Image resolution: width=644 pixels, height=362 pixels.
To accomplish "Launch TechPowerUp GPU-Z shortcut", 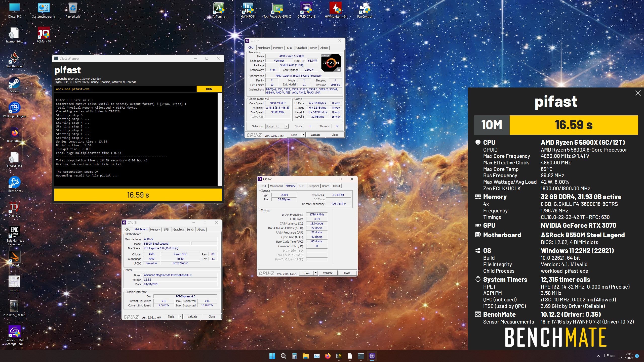I will coord(277,10).
